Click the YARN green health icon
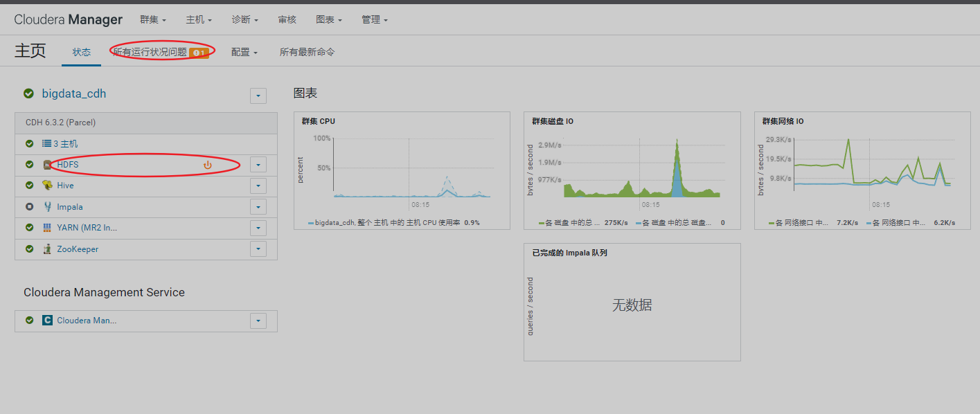Viewport: 980px width, 414px height. pyautogui.click(x=29, y=228)
